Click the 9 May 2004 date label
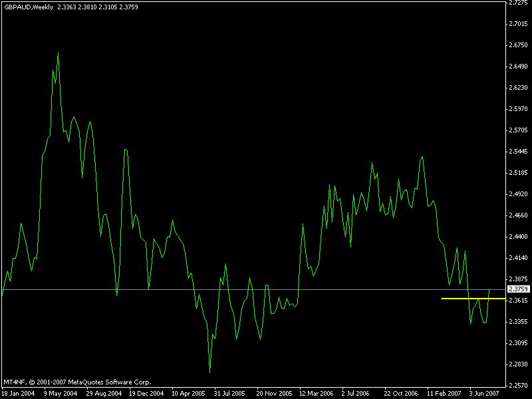 point(61,393)
